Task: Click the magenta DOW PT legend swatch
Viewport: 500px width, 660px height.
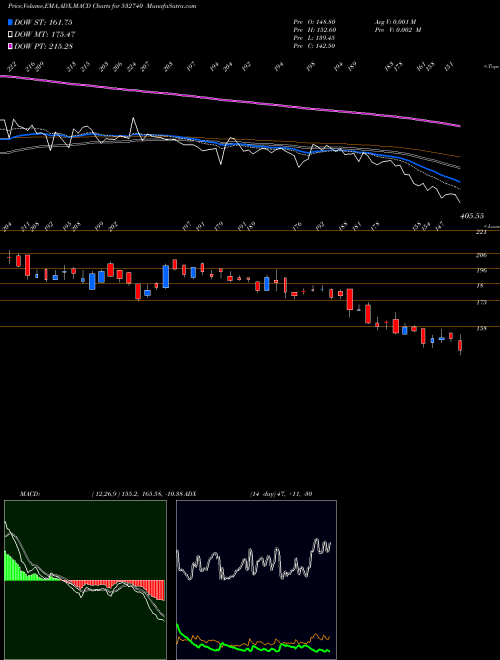Action: tap(10, 46)
